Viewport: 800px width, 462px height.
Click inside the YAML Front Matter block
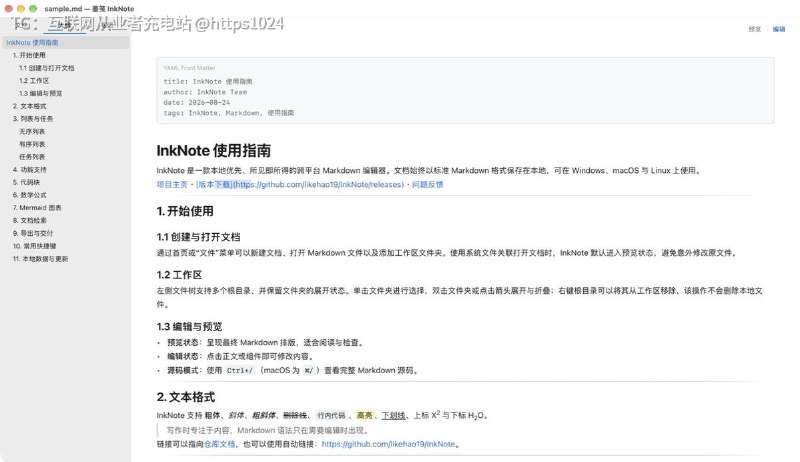pos(465,91)
